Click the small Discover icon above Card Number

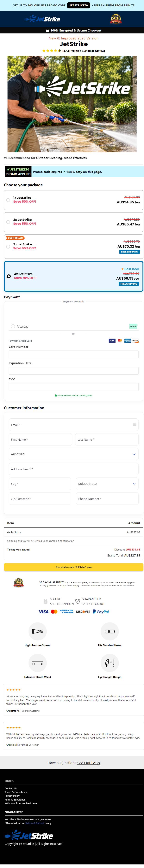(135, 341)
